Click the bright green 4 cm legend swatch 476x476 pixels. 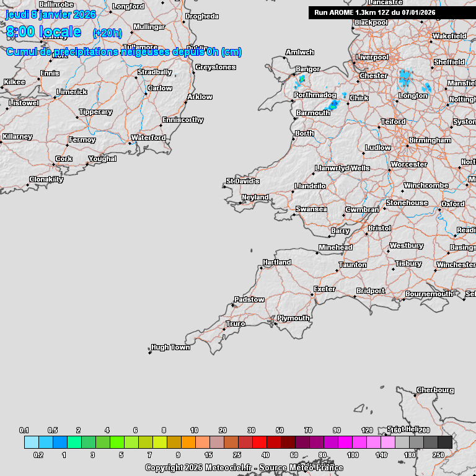point(117,443)
